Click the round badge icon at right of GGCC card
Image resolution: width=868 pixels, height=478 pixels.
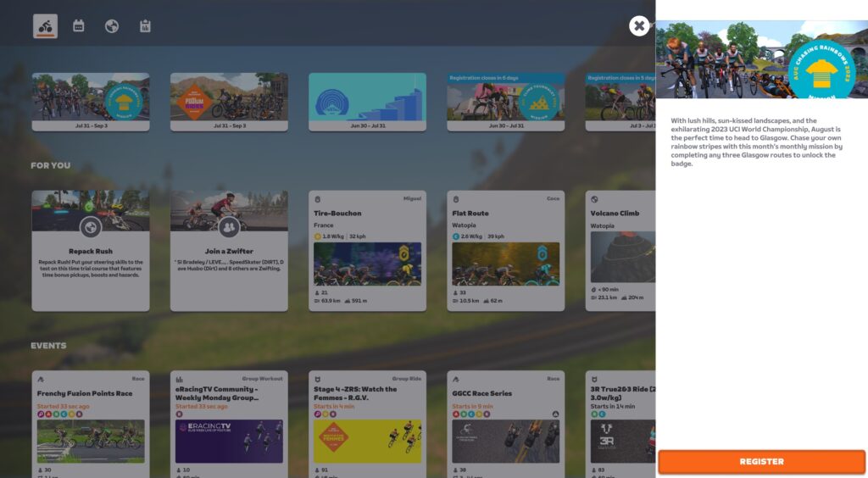(x=555, y=414)
